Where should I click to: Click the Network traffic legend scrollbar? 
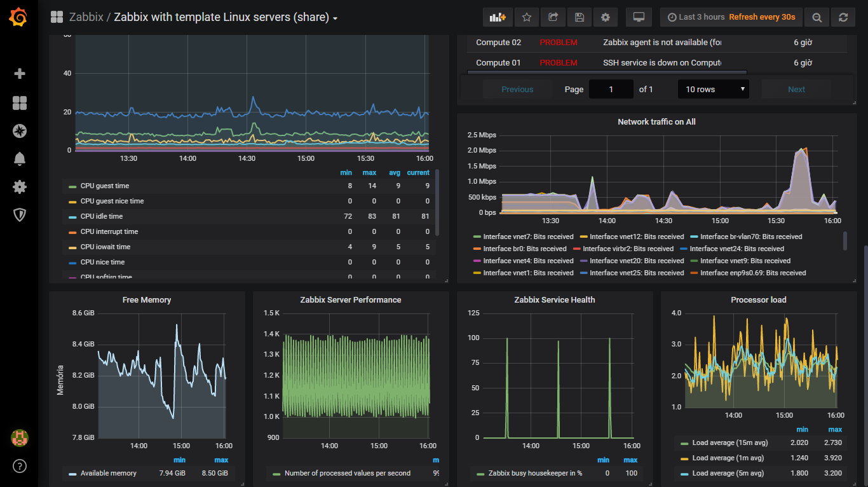[x=845, y=241]
